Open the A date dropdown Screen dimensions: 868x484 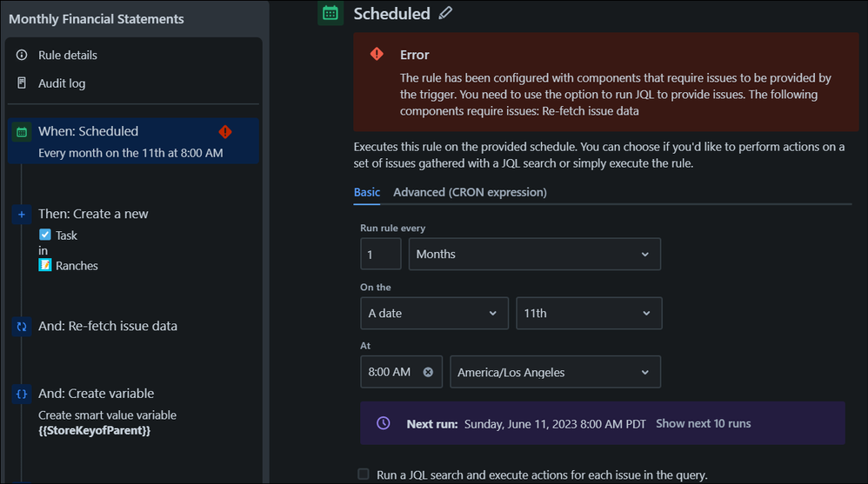click(434, 313)
